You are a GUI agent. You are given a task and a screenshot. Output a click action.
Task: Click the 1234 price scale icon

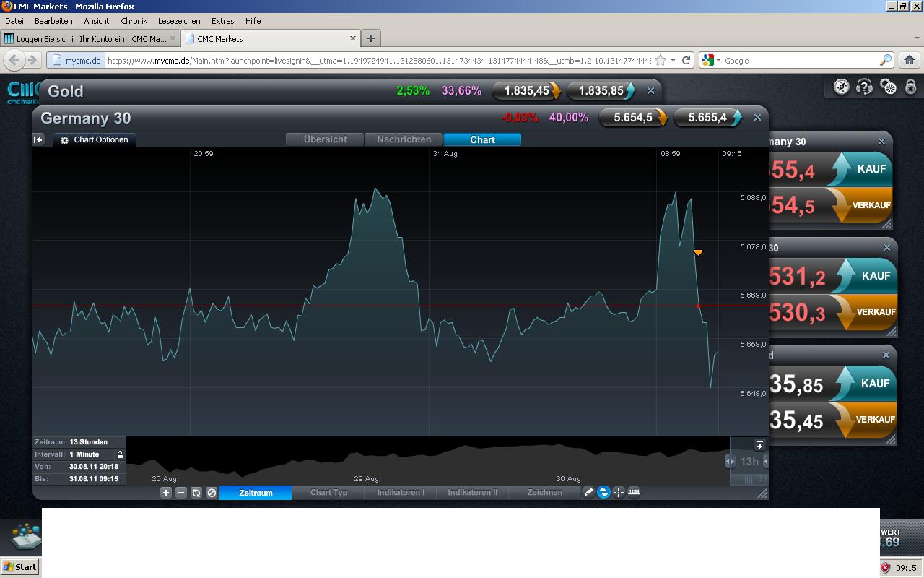click(x=634, y=491)
